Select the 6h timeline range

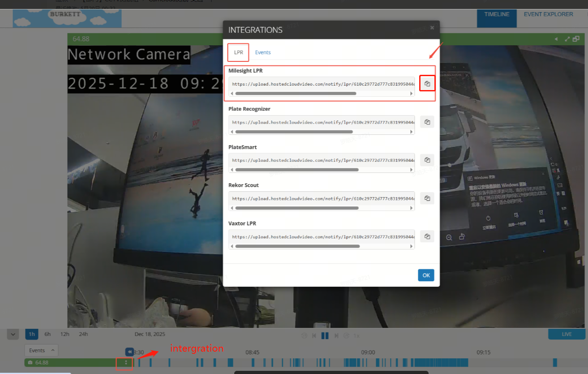47,334
